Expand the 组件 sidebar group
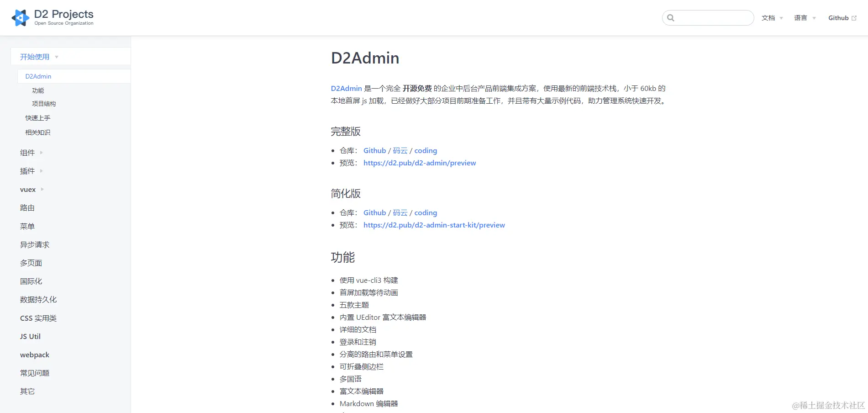 32,153
